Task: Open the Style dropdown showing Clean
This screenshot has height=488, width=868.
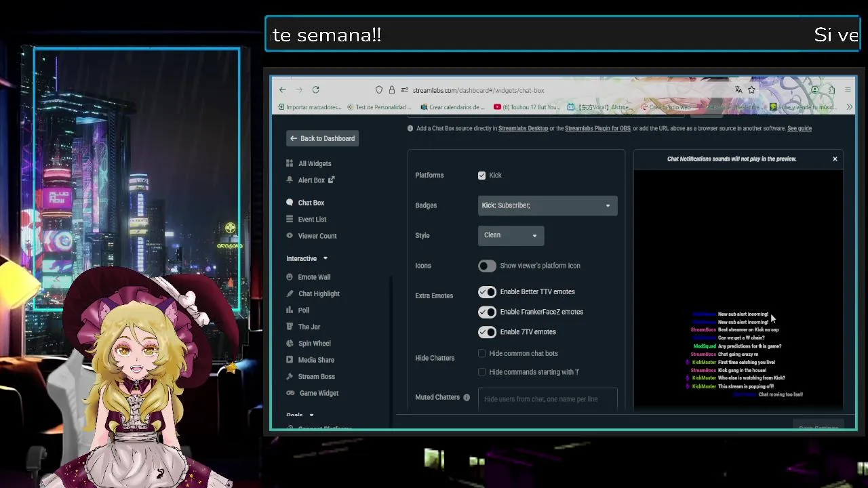Action: click(x=511, y=235)
